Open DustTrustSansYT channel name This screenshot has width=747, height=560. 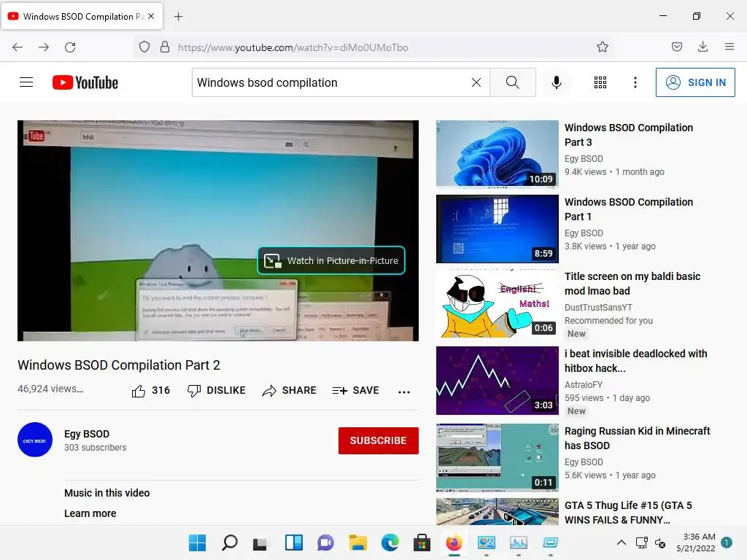(x=598, y=308)
